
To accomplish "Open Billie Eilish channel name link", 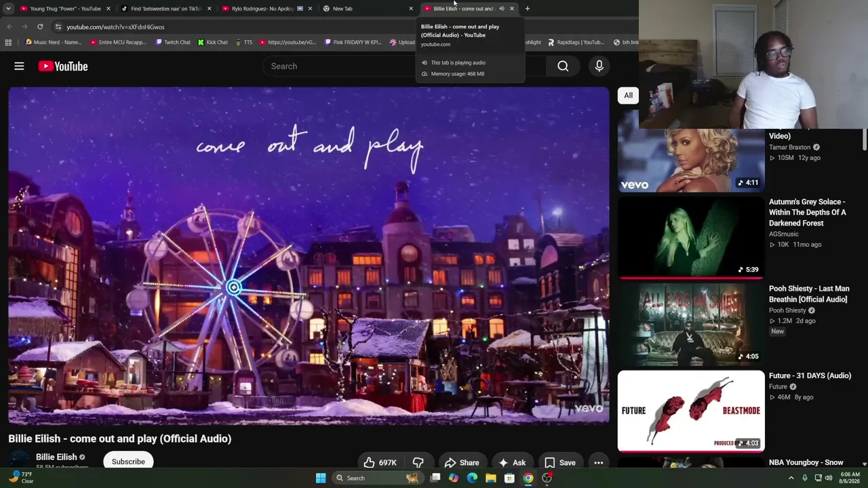I will 56,457.
